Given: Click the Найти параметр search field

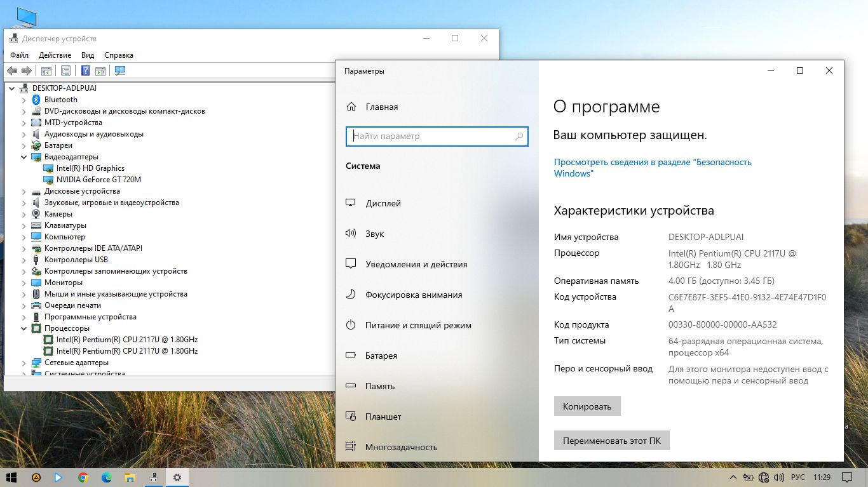Looking at the screenshot, I should coord(437,136).
